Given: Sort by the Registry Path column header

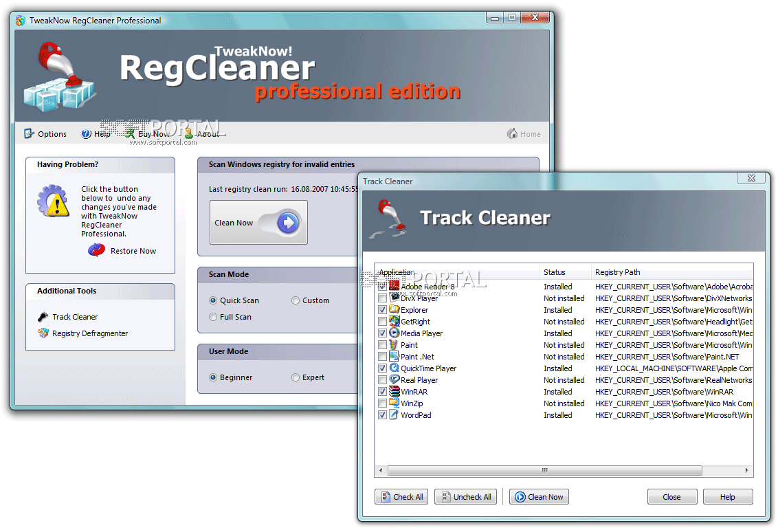Looking at the screenshot, I should tap(672, 272).
